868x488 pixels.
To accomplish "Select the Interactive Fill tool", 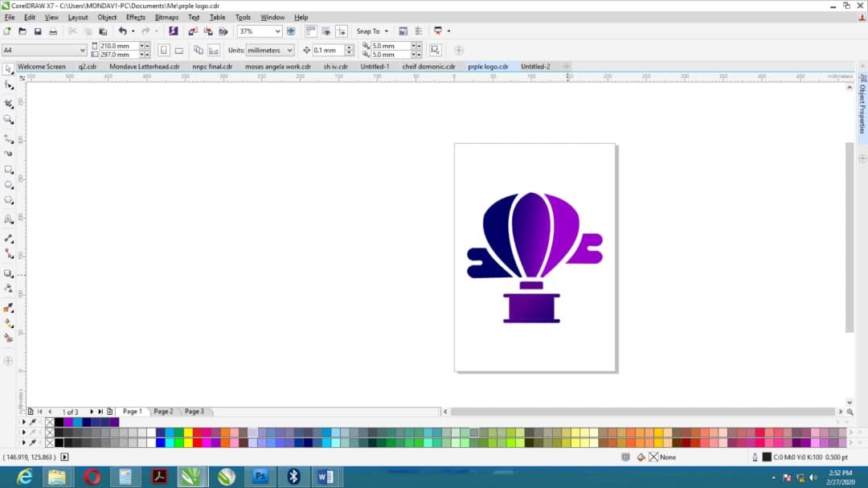I will pos(8,323).
